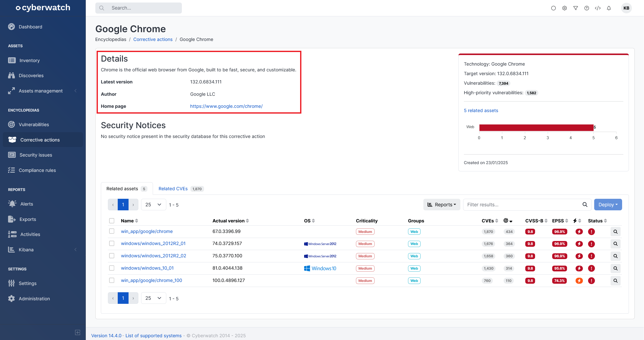Click magnifier for win_app/google/chrome row
The width and height of the screenshot is (644, 340).
[x=615, y=231]
